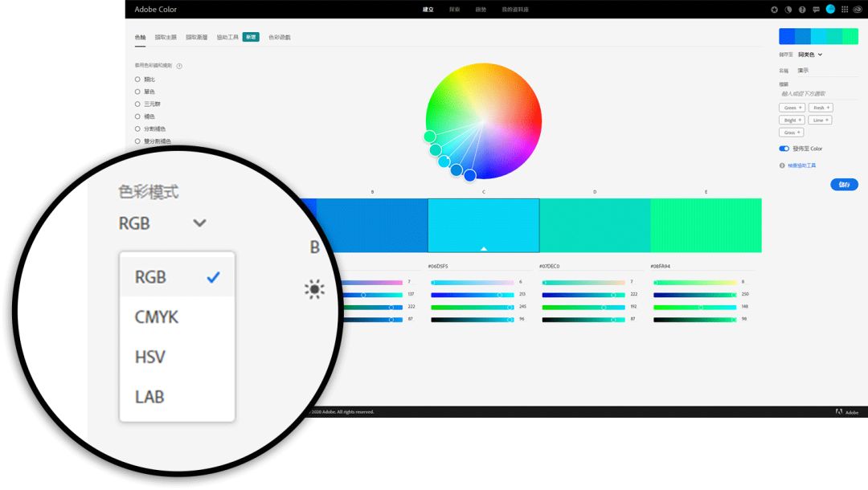Viewport: 868px width, 490px height.
Task: Click info icon beside harmony rule label
Action: (179, 66)
